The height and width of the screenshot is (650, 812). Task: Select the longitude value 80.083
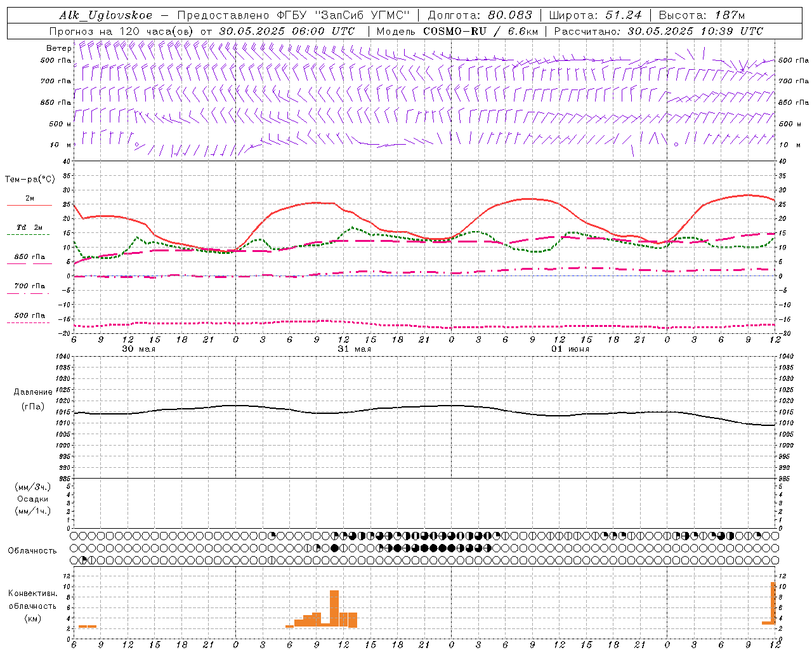(508, 15)
